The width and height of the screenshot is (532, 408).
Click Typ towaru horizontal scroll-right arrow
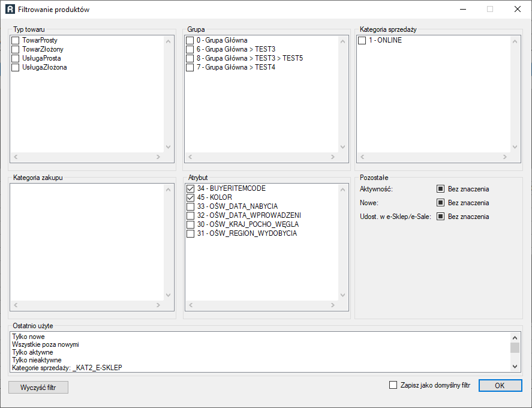(x=158, y=157)
